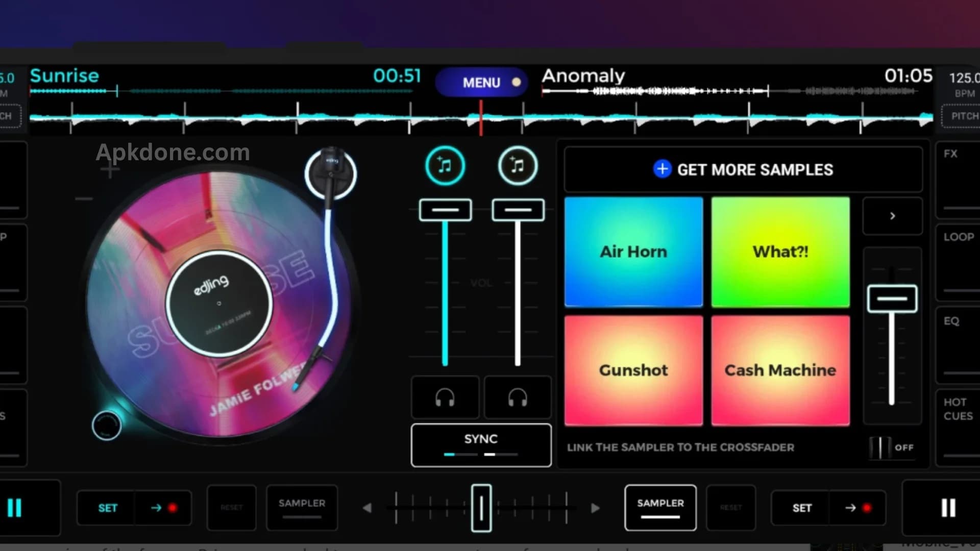Screen dimensions: 980x551
Task: Go to next sample page arrow
Action: click(x=892, y=216)
